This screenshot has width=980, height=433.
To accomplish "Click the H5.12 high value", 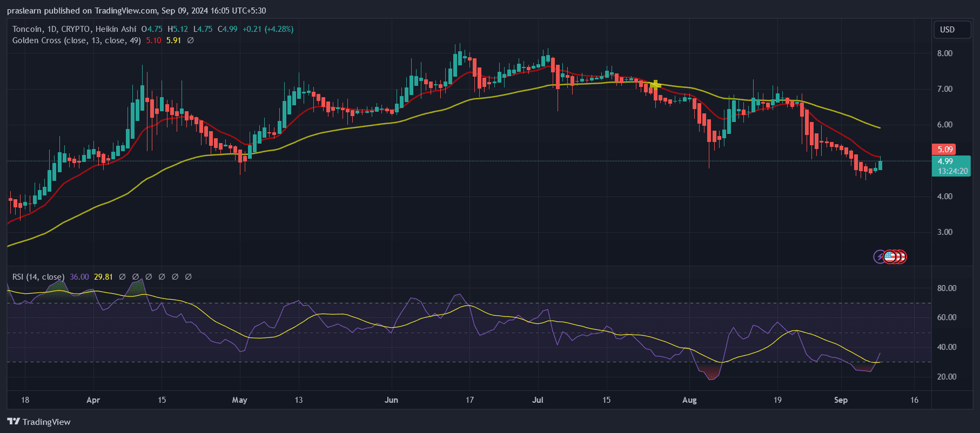I will point(178,29).
